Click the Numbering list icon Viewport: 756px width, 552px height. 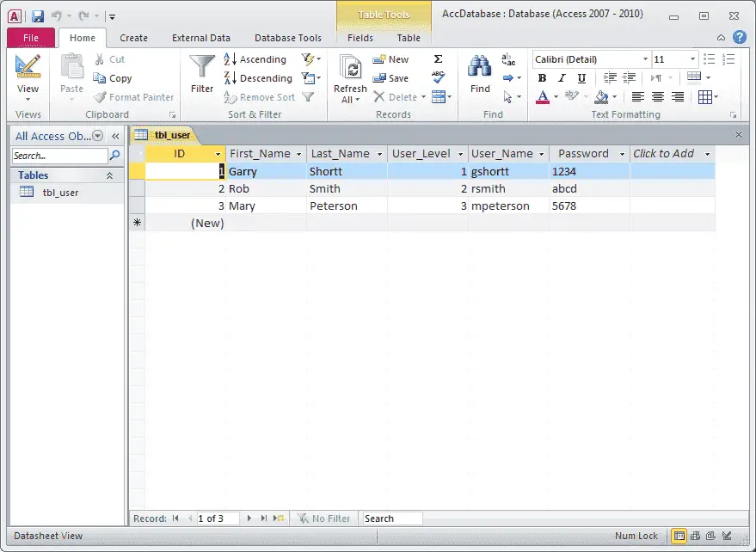(728, 59)
